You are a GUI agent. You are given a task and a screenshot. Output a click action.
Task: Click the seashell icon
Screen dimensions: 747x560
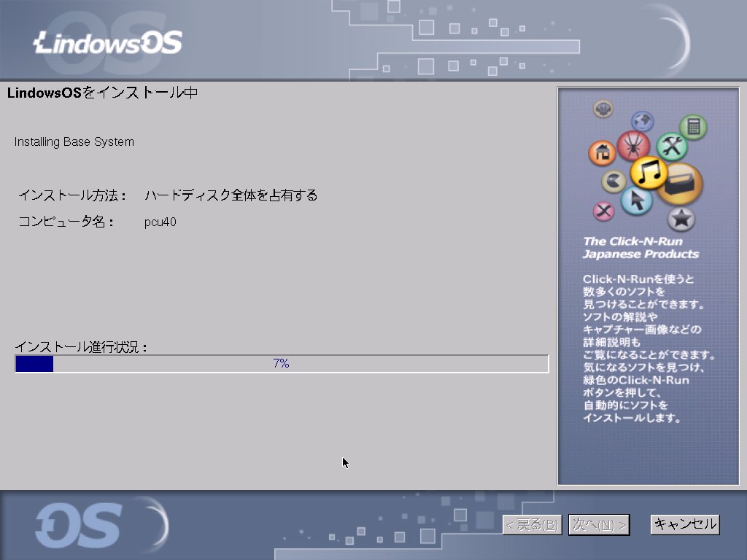click(603, 109)
